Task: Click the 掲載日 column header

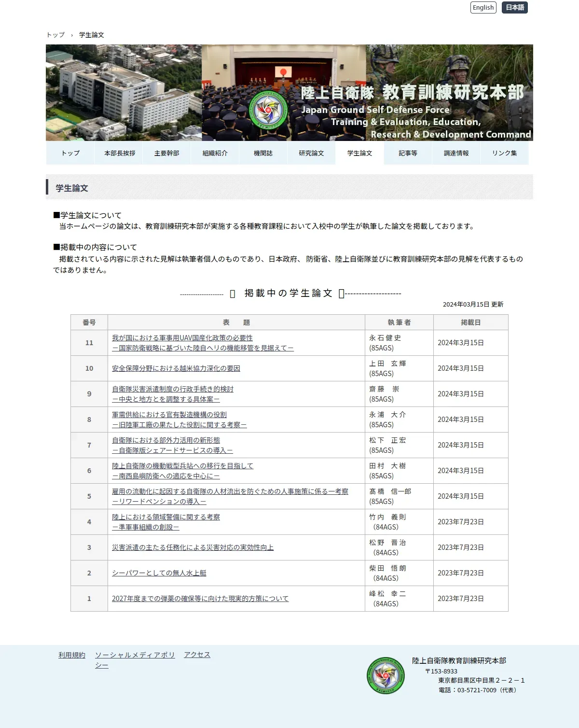Action: coord(471,322)
